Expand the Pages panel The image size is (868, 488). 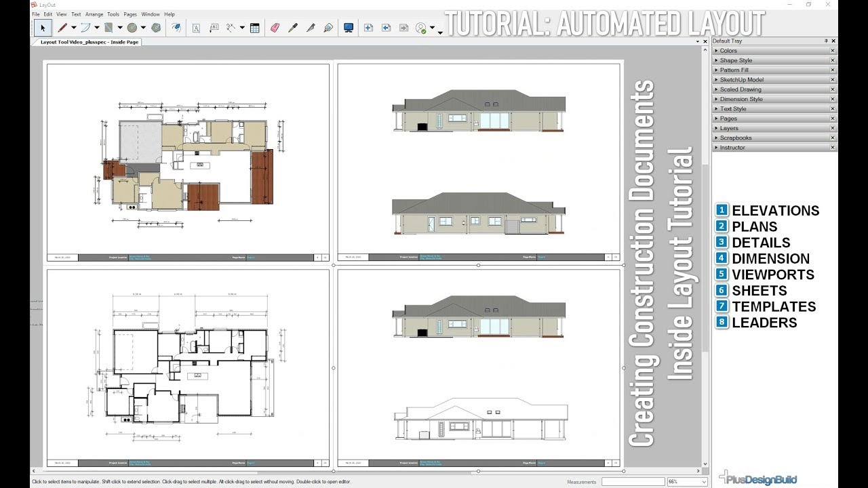coord(775,119)
